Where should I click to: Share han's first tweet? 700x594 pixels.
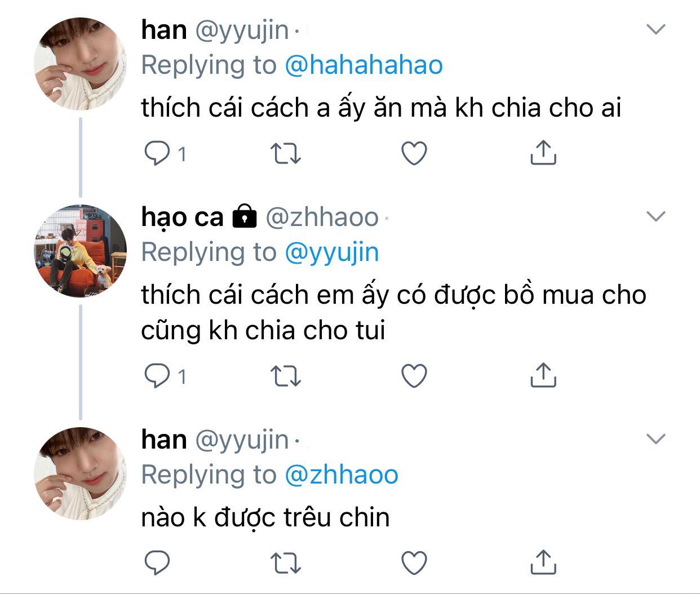tap(543, 153)
